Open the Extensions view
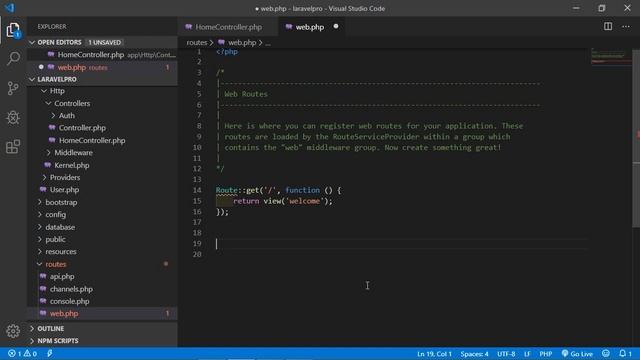The height and width of the screenshot is (360, 640). pos(13,147)
